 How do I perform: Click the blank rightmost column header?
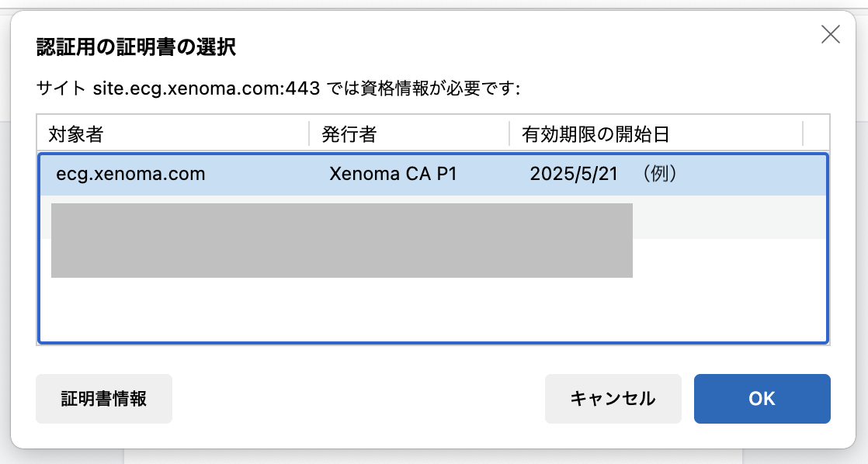(816, 134)
